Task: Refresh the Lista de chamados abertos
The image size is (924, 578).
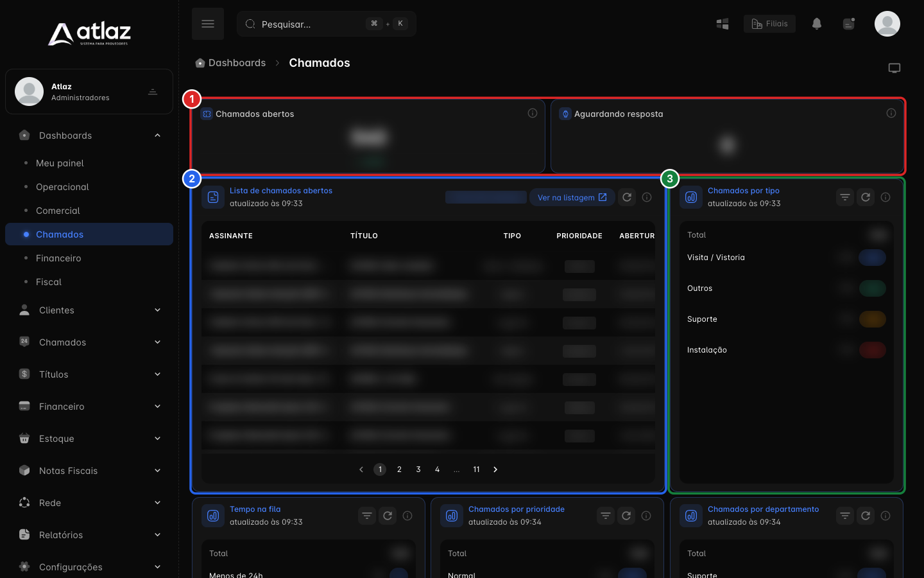Action: point(627,197)
